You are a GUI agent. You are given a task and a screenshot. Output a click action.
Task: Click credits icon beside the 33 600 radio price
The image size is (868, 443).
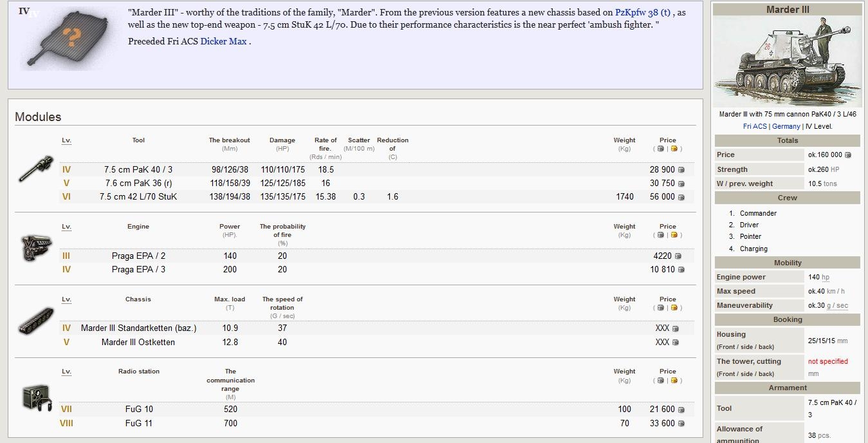681,424
